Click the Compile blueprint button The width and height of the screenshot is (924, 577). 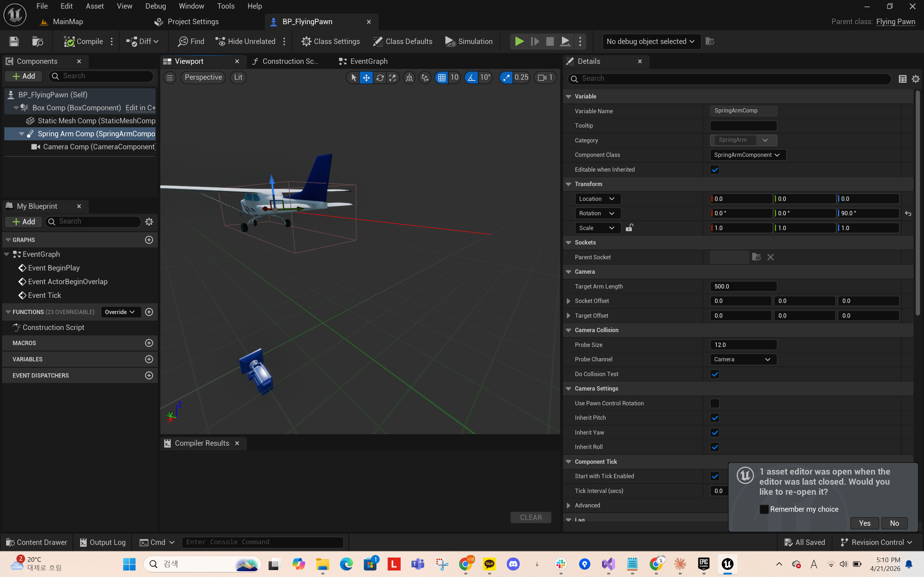point(84,41)
